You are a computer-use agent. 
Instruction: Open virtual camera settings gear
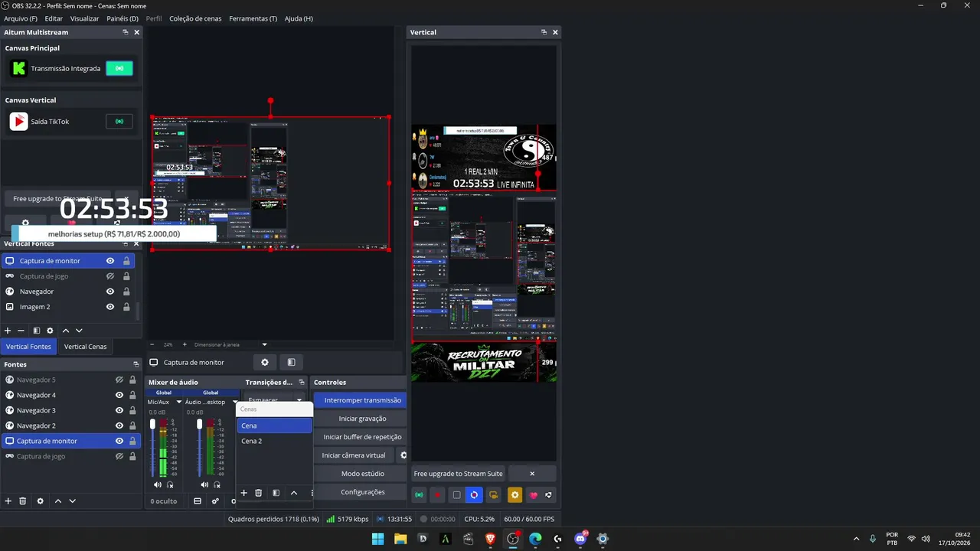[x=403, y=455]
